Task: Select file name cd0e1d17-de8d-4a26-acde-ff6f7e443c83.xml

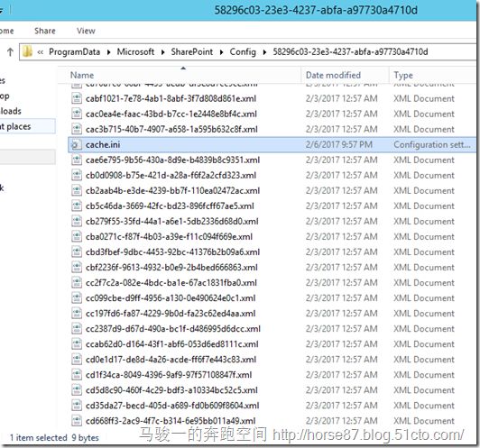Action: [x=171, y=360]
